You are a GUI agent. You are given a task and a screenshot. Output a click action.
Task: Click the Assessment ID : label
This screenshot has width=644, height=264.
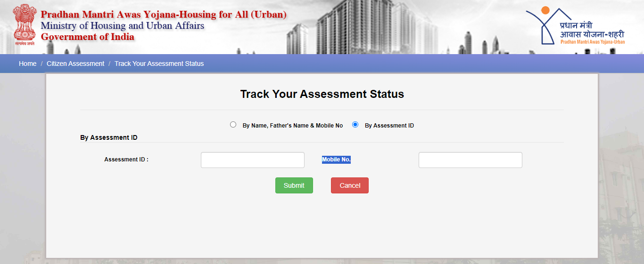(126, 160)
